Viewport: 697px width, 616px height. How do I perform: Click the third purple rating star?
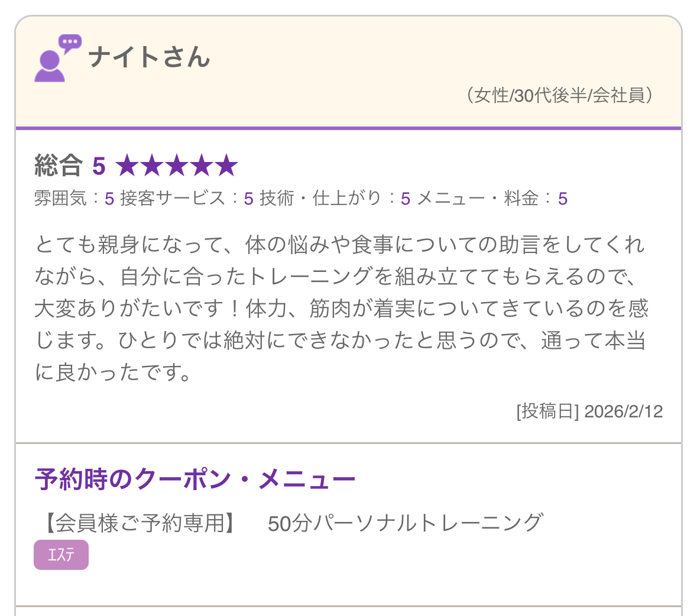pyautogui.click(x=177, y=166)
